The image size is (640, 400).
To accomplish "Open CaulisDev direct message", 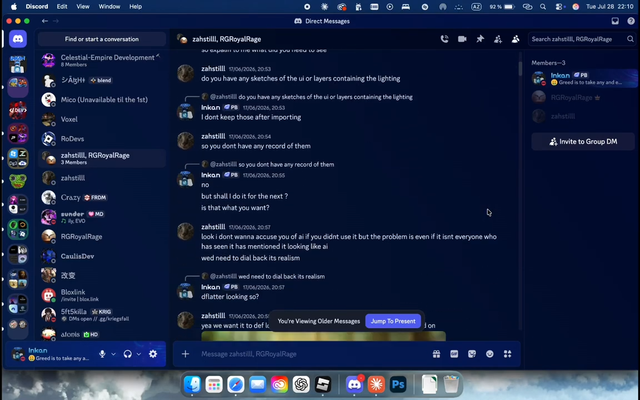I will point(102,256).
